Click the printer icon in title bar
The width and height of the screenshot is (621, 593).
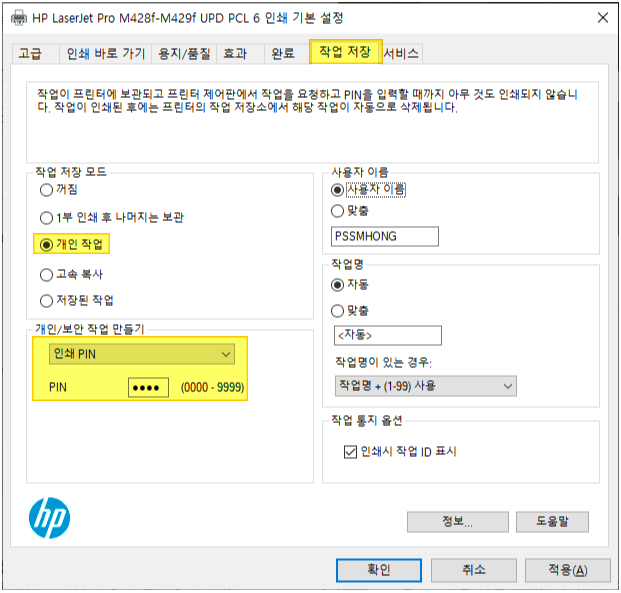tap(18, 18)
